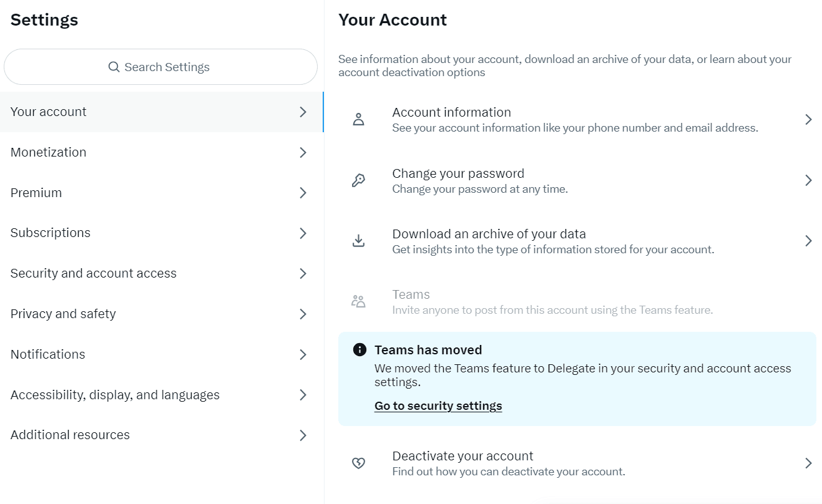Click the info icon in Teams has moved notice

(x=360, y=350)
